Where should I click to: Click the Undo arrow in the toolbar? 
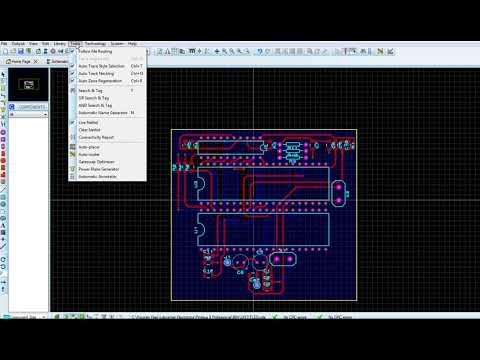pyautogui.click(x=260, y=51)
